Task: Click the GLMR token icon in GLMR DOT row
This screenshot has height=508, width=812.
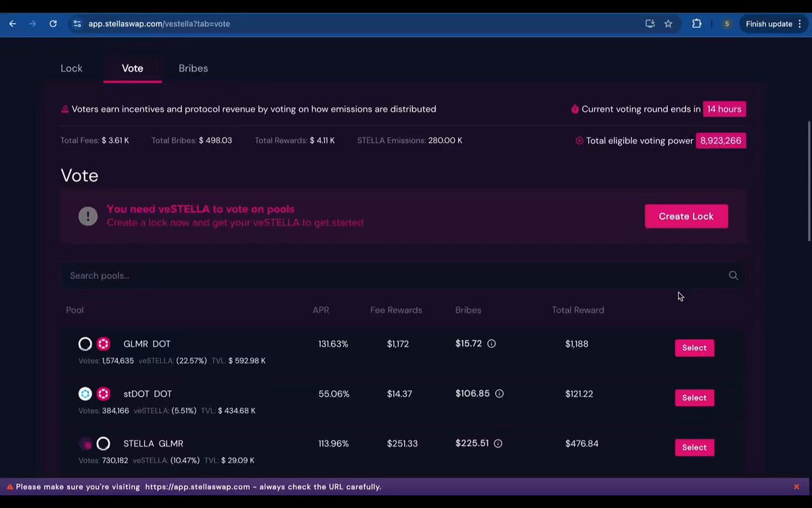Action: [85, 344]
